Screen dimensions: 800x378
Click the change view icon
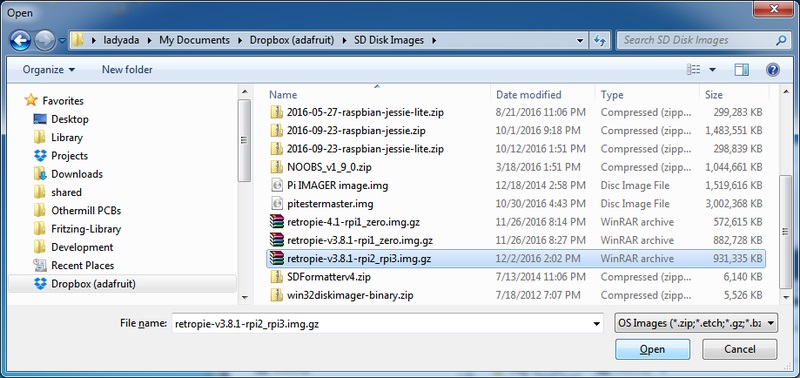pos(693,69)
